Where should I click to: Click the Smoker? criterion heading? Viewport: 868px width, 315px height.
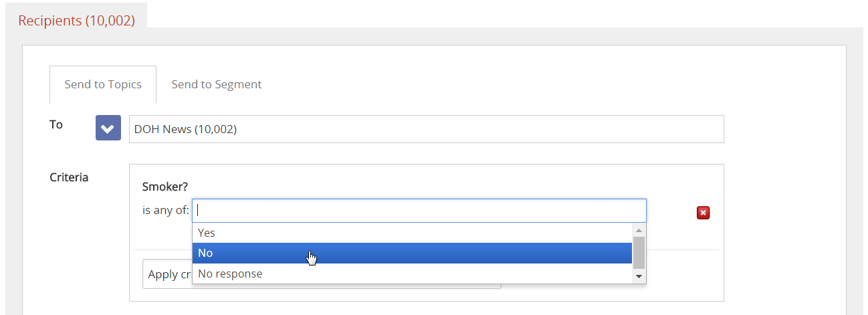[164, 188]
